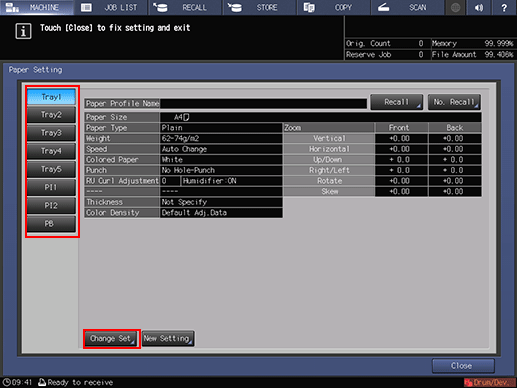
Task: Select the Tray2 button
Action: [51, 115]
